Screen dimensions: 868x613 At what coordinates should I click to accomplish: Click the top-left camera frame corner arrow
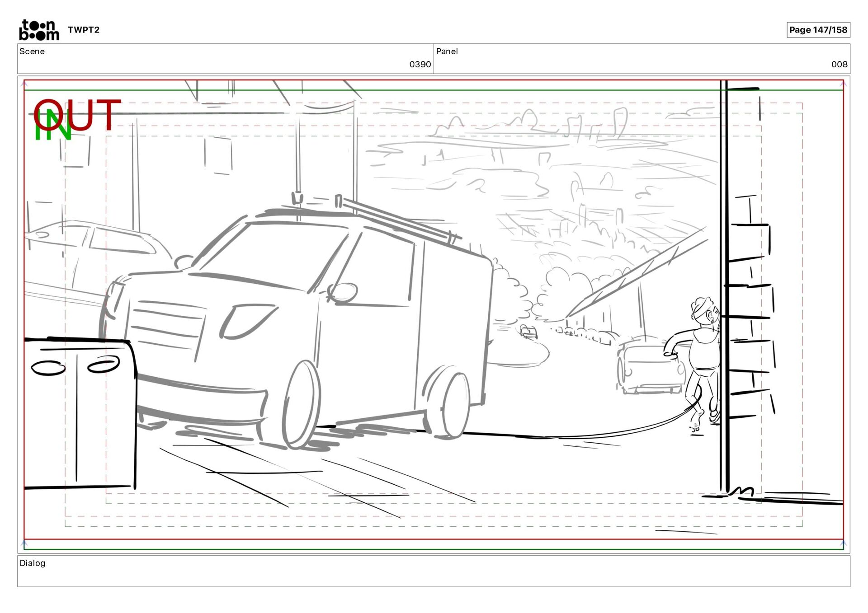[24, 84]
